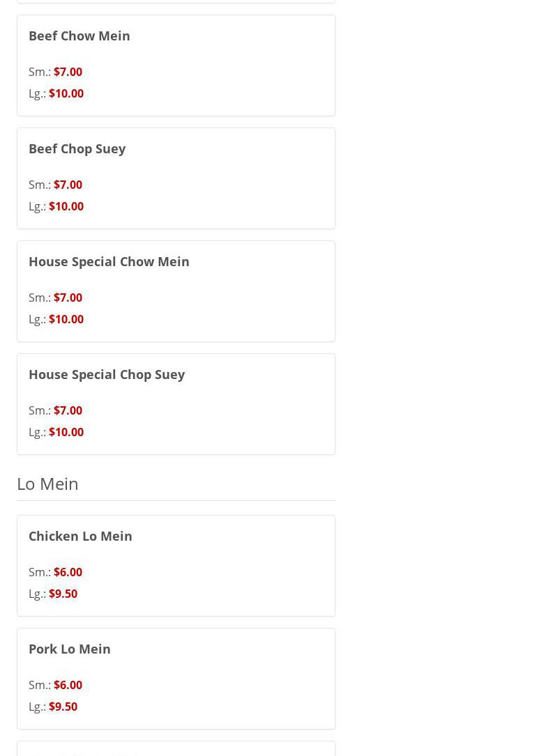Select small Beef Chop Suey $7.00 price
This screenshot has height=756, width=537.
(68, 185)
